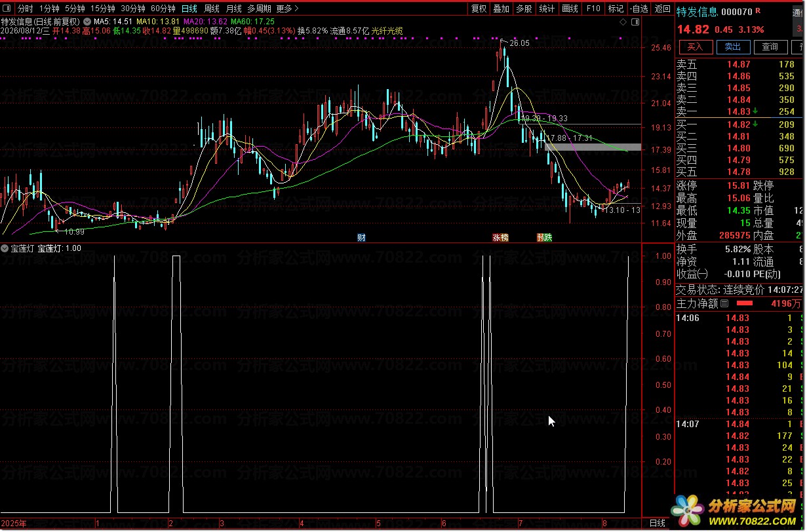Select the 15分钟 period tab
This screenshot has height=532, width=807.
[x=103, y=9]
